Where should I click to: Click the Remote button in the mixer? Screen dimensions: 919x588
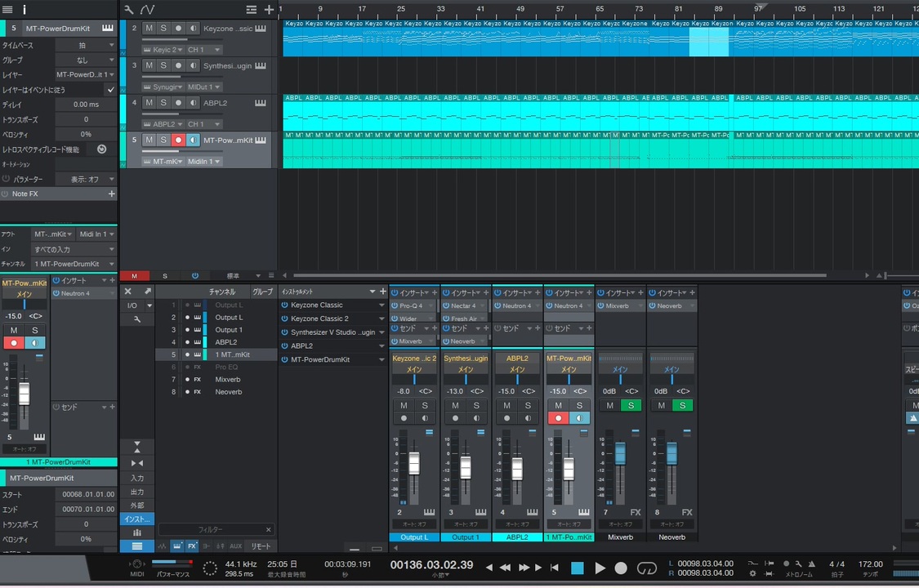(x=261, y=546)
